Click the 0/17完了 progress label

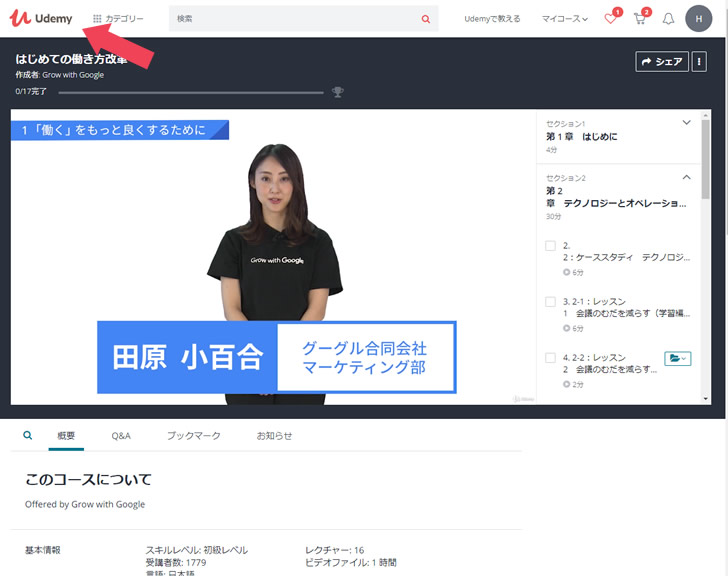[31, 91]
